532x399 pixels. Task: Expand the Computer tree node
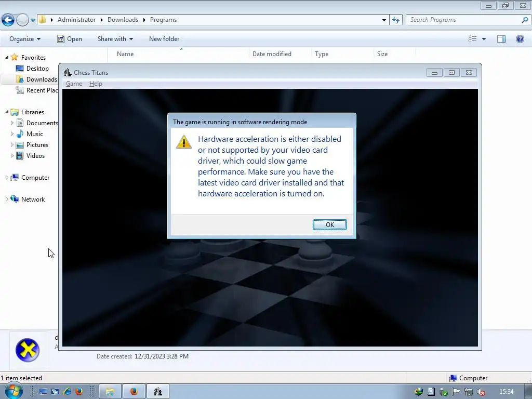[x=7, y=178]
